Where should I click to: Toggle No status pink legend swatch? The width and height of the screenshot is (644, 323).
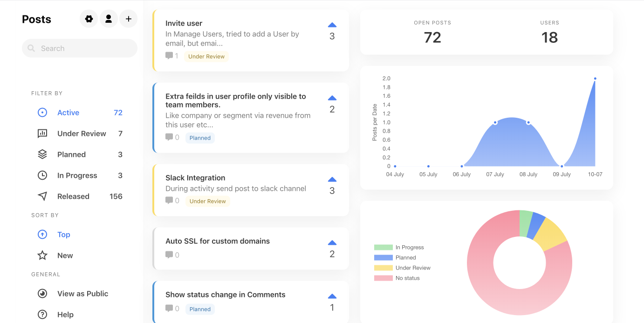[383, 278]
